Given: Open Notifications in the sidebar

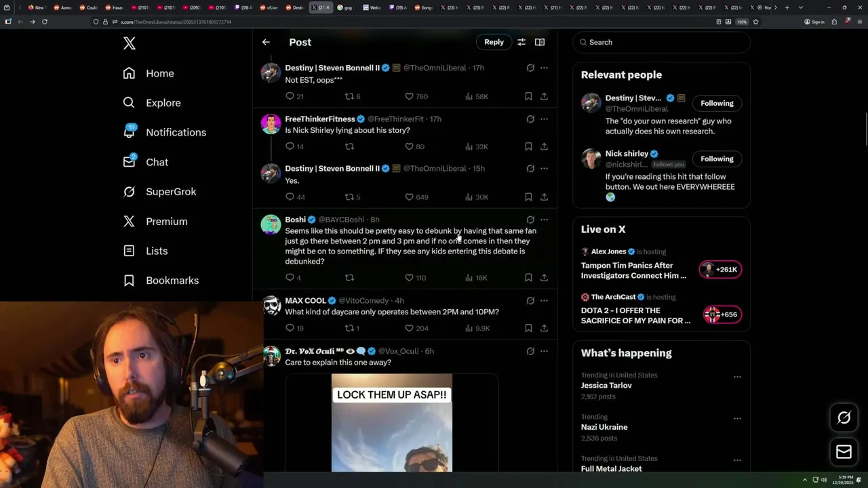Looking at the screenshot, I should pyautogui.click(x=165, y=132).
